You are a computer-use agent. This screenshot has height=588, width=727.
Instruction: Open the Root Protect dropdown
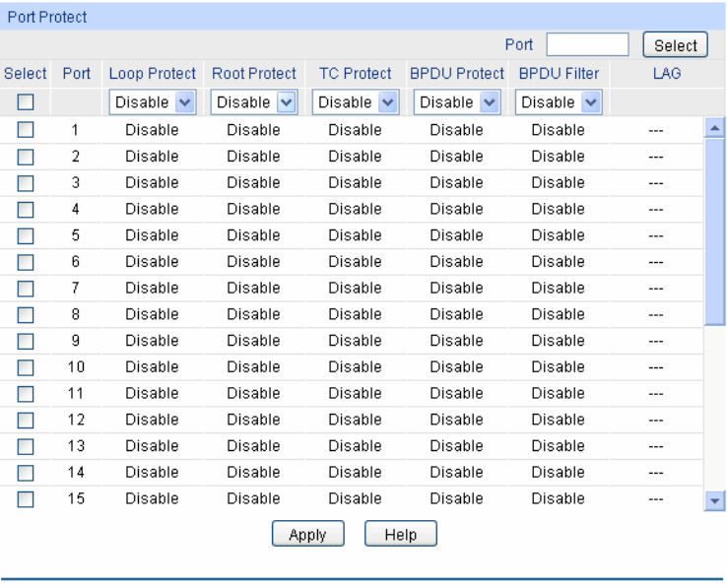[x=254, y=102]
